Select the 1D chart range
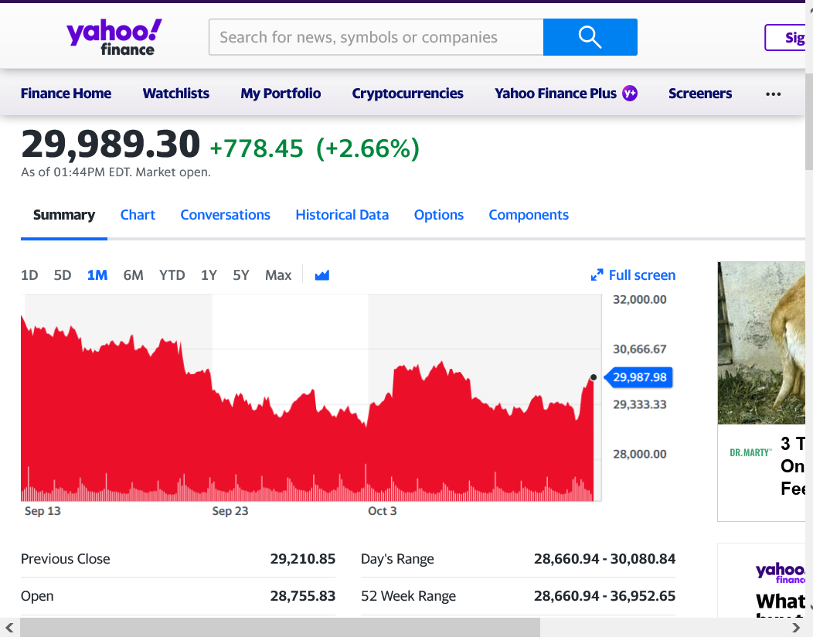The width and height of the screenshot is (813, 644). pos(29,274)
